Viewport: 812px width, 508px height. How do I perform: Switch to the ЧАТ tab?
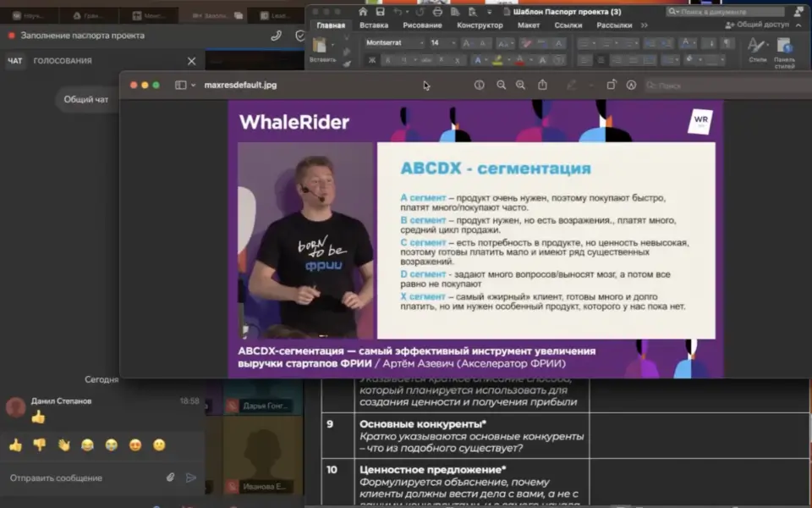pos(15,61)
